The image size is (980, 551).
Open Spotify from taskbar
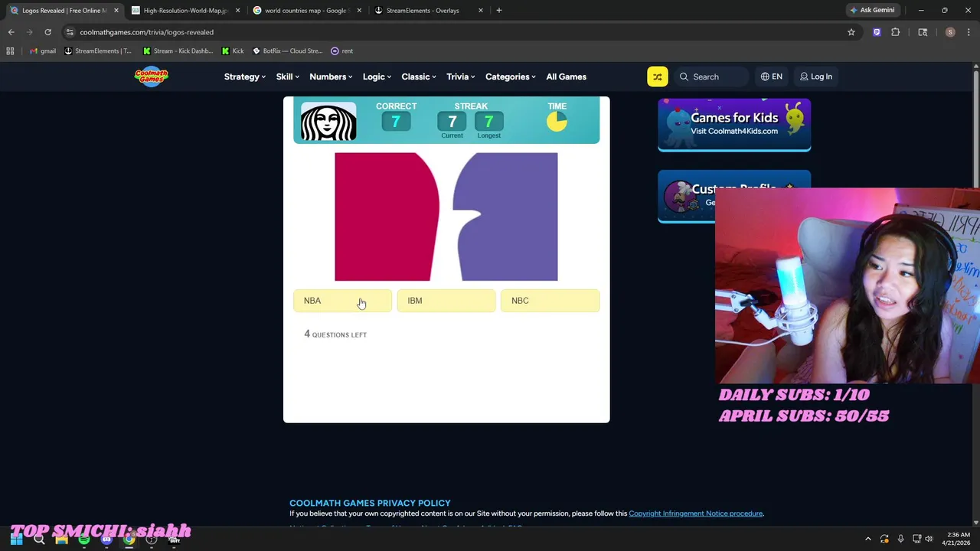click(x=84, y=540)
